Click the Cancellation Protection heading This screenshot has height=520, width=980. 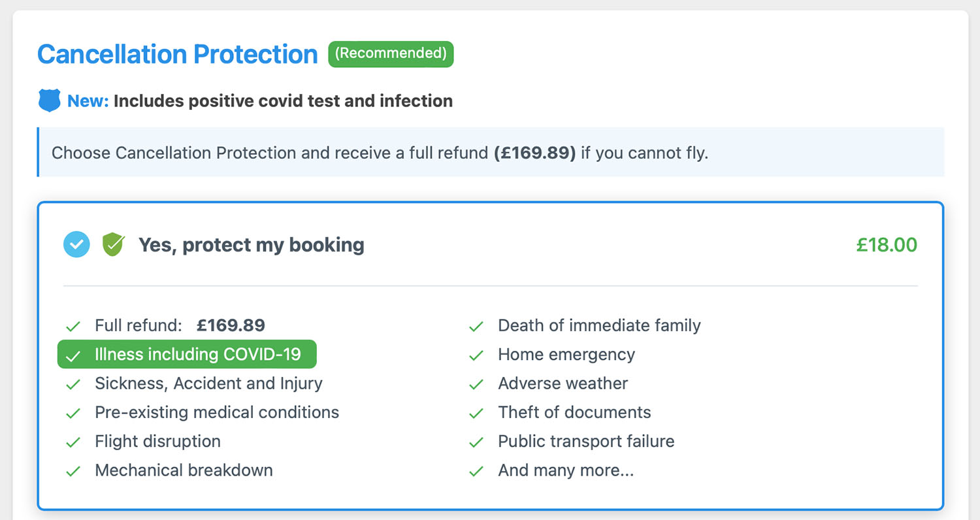pos(178,54)
